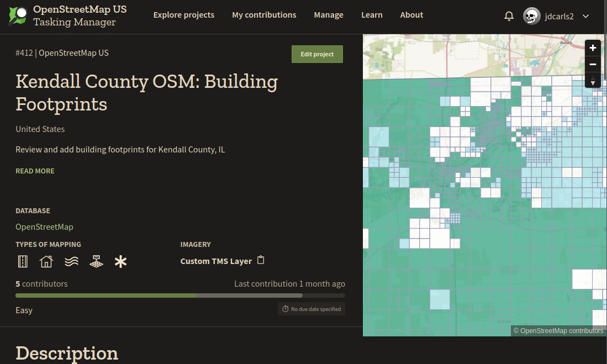The image size is (607, 364).
Task: Click the land use mapping type icon
Action: point(96,261)
